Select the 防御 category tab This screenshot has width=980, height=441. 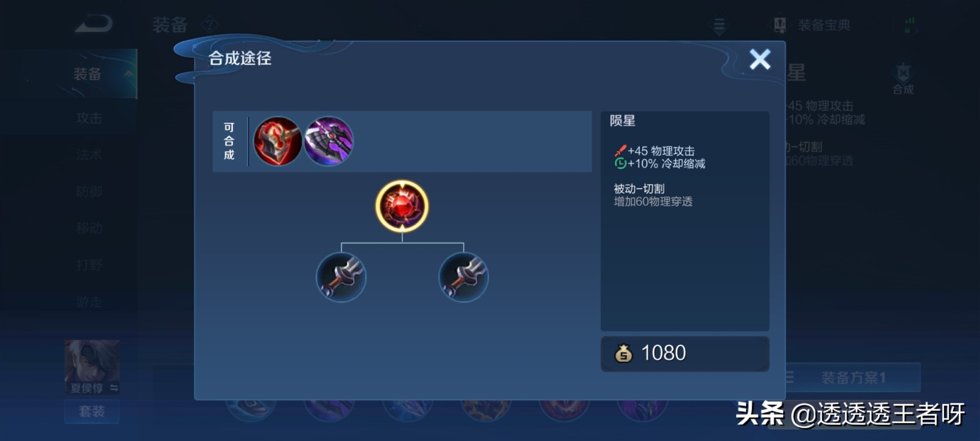click(89, 192)
